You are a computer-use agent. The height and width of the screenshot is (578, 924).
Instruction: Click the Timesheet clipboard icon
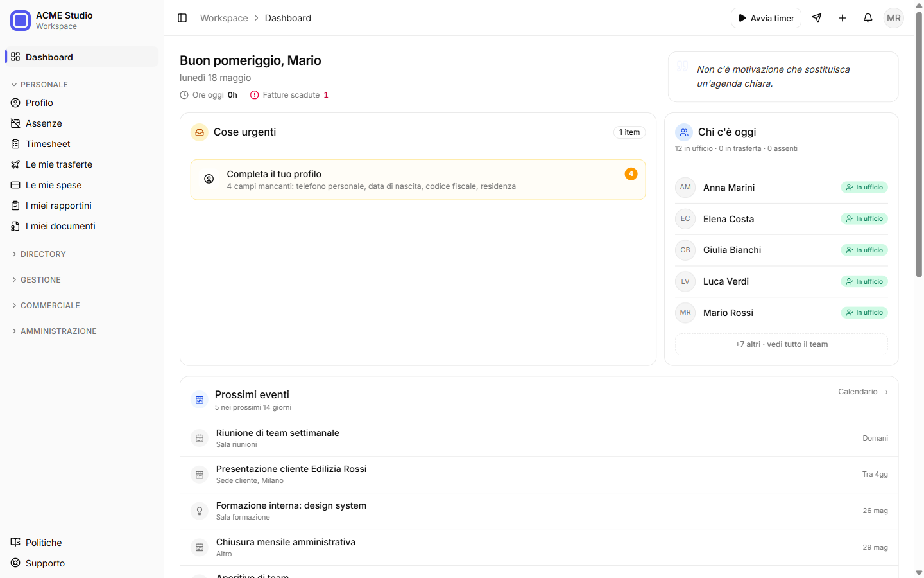point(15,144)
